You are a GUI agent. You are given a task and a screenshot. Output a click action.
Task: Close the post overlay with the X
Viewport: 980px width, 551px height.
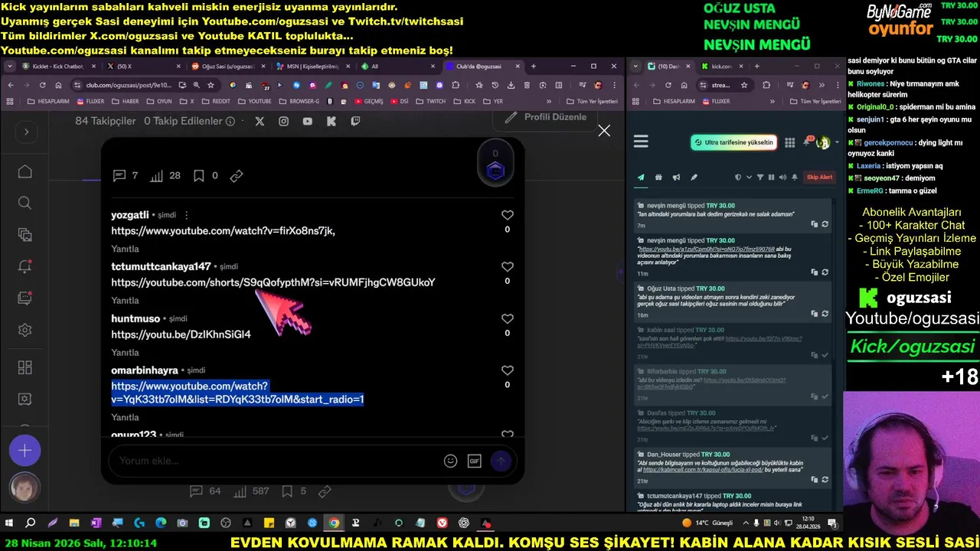[x=604, y=131]
